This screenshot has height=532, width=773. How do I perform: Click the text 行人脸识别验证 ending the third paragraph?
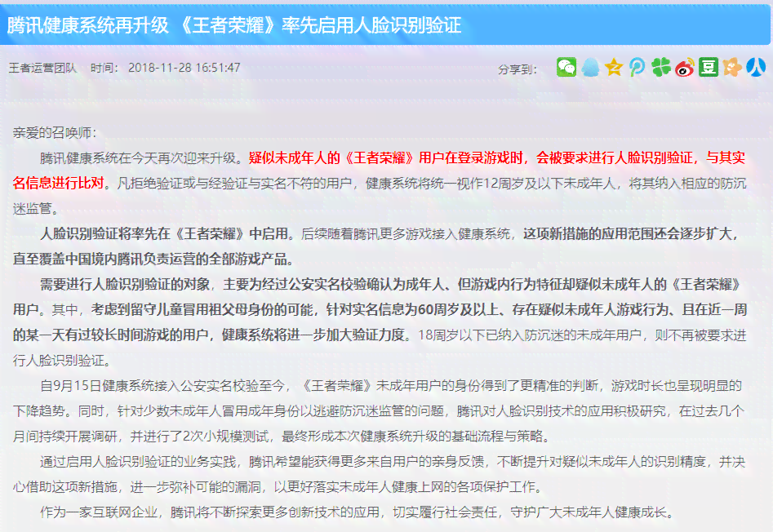click(x=61, y=361)
